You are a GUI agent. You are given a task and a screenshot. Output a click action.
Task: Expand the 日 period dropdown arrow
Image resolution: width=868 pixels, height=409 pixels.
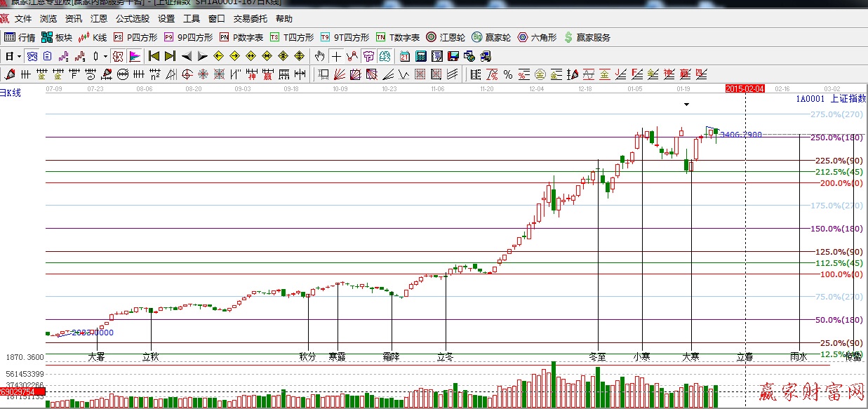point(19,56)
